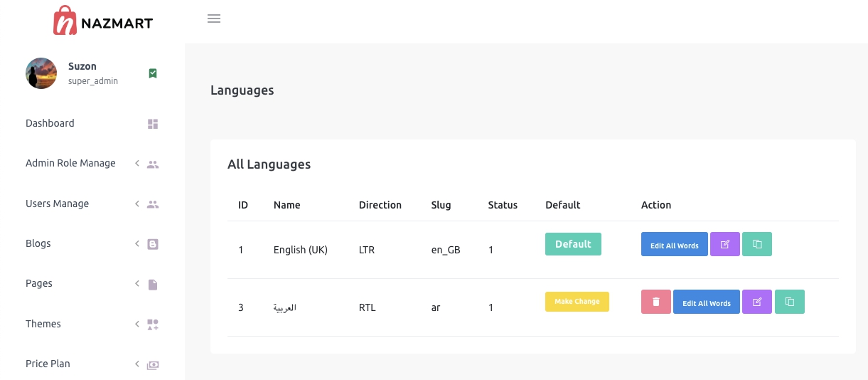Toggle the hamburger sidebar menu
This screenshot has width=868, height=380.
pos(214,19)
